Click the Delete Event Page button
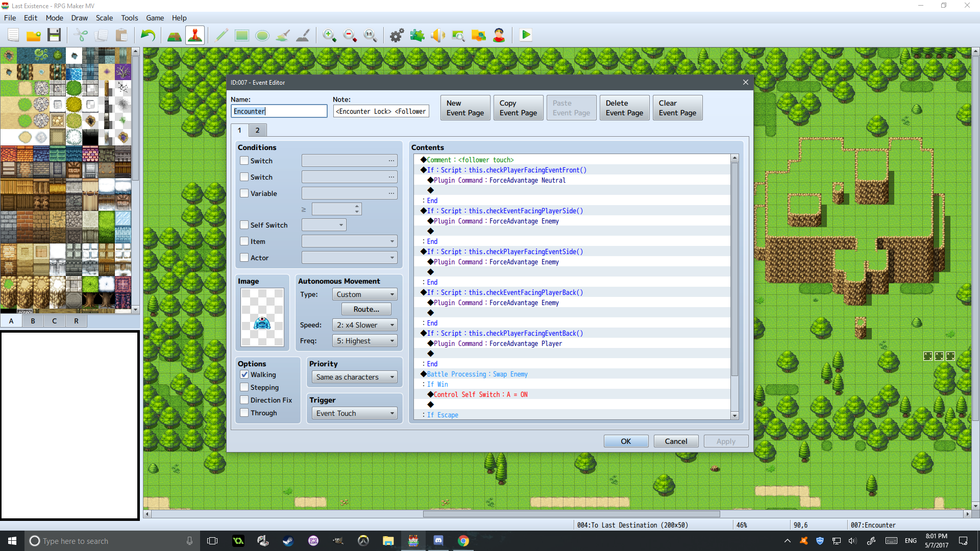The width and height of the screenshot is (980, 551). click(624, 108)
